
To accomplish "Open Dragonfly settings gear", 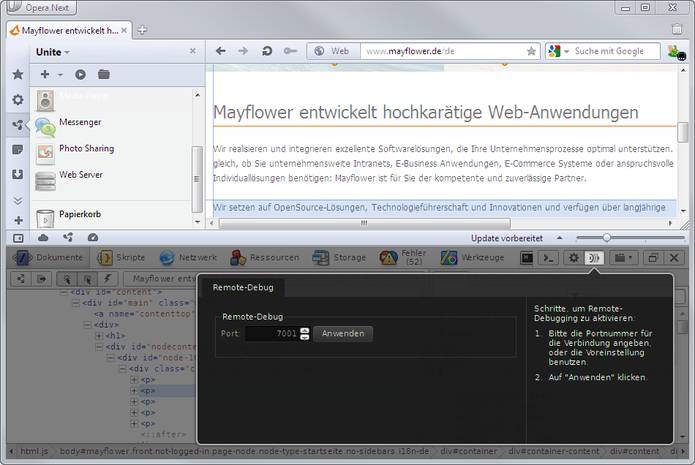I will [574, 258].
